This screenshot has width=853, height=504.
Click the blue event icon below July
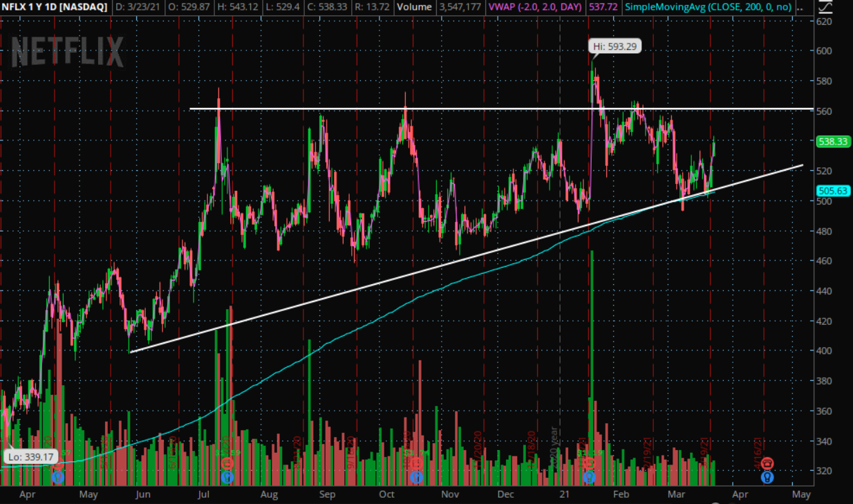(227, 477)
